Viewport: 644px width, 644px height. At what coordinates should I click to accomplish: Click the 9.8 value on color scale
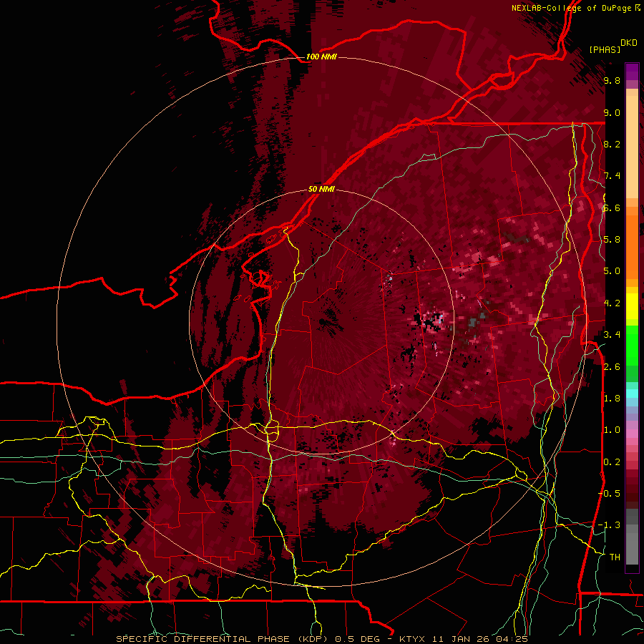(x=612, y=80)
